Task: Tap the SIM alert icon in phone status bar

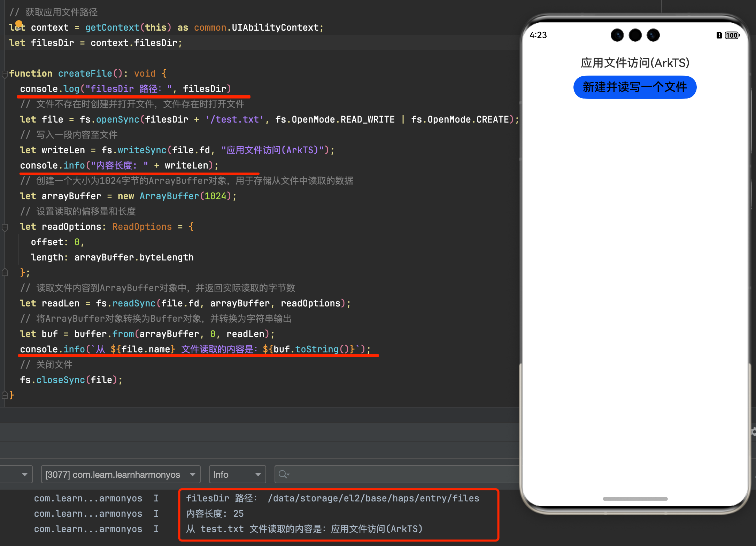Action: (719, 35)
